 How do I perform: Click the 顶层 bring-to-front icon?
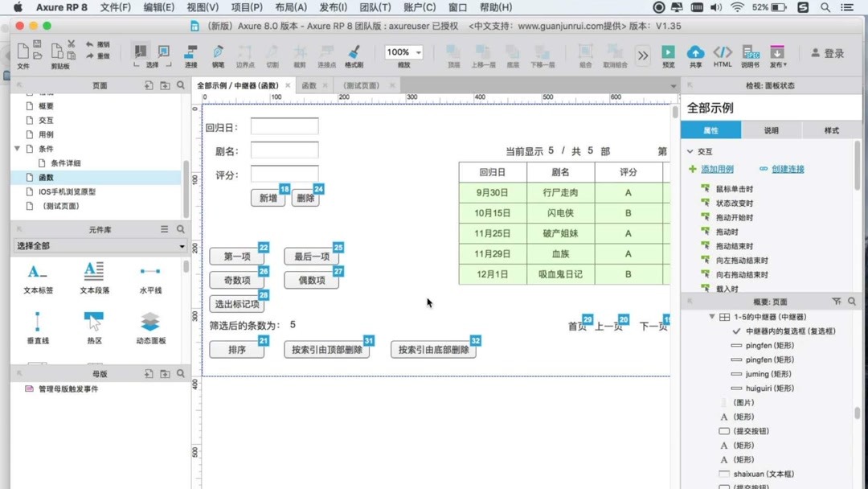[x=452, y=51]
